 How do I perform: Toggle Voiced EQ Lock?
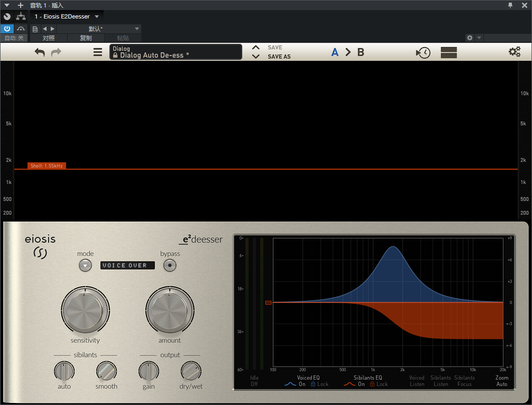tap(319, 384)
